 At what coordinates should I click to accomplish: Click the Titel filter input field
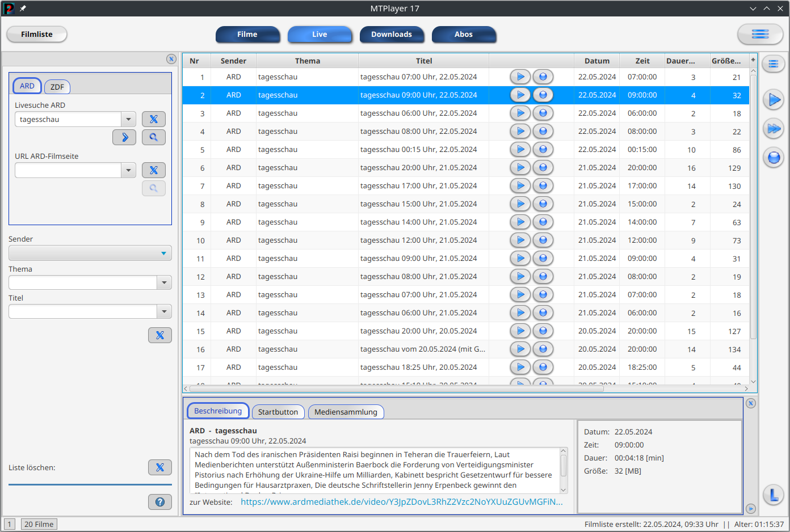pos(83,311)
